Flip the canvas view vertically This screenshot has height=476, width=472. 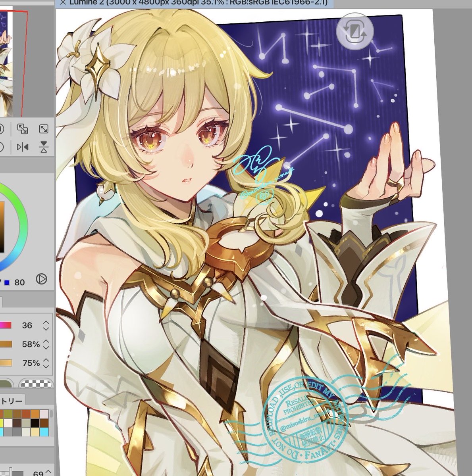[x=44, y=147]
